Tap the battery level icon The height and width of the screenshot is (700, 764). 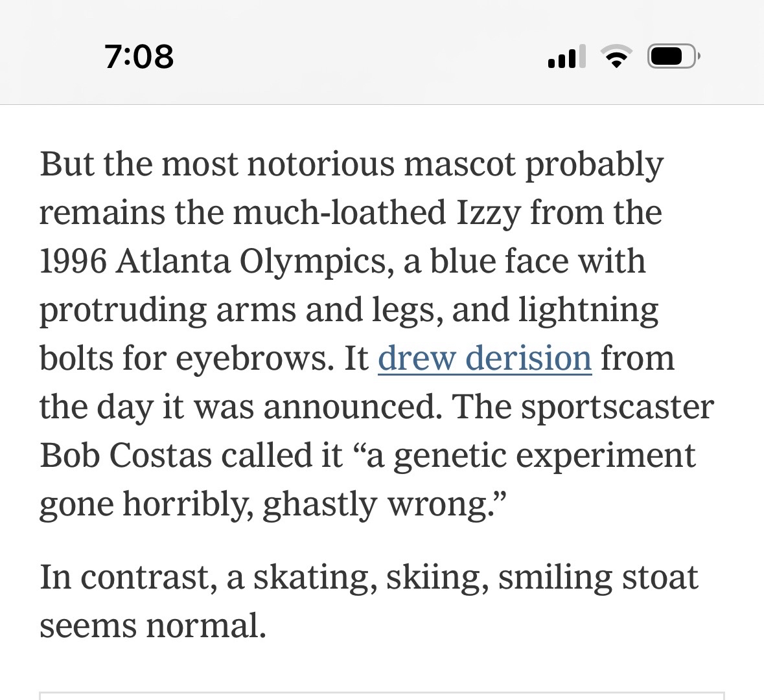tap(673, 57)
